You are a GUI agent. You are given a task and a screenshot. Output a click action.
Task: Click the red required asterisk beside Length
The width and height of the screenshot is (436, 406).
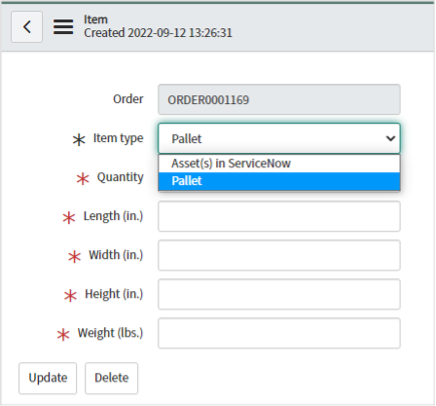[69, 218]
